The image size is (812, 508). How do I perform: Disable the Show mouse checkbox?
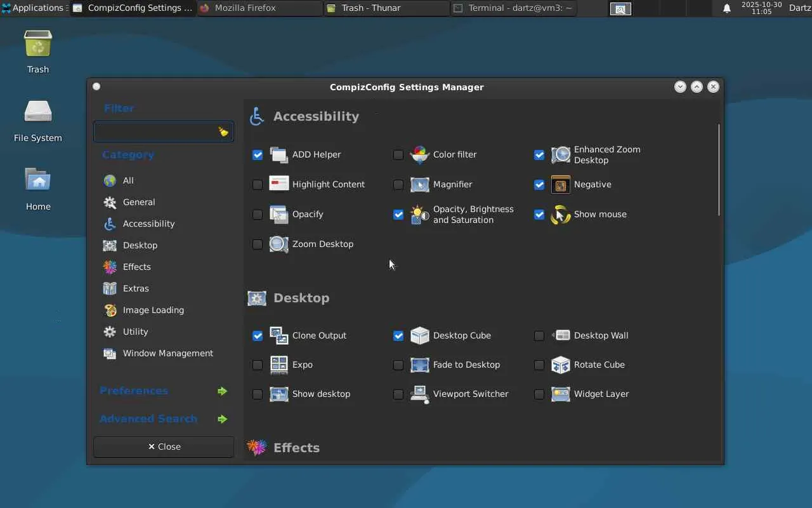539,214
